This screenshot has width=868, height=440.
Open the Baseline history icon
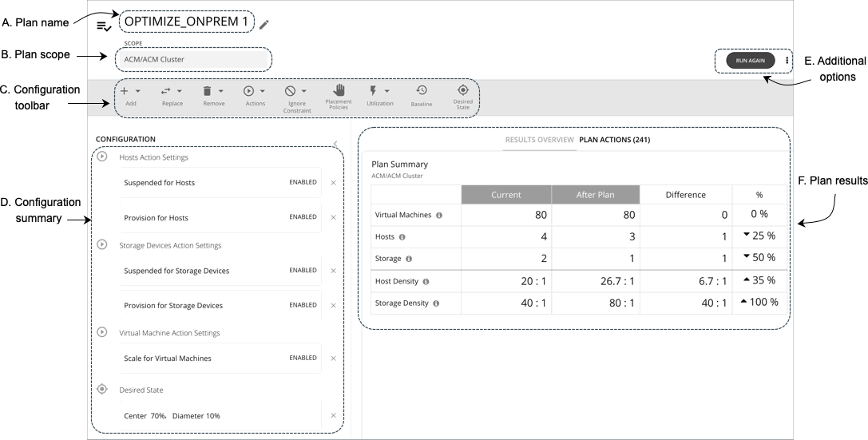pyautogui.click(x=422, y=90)
